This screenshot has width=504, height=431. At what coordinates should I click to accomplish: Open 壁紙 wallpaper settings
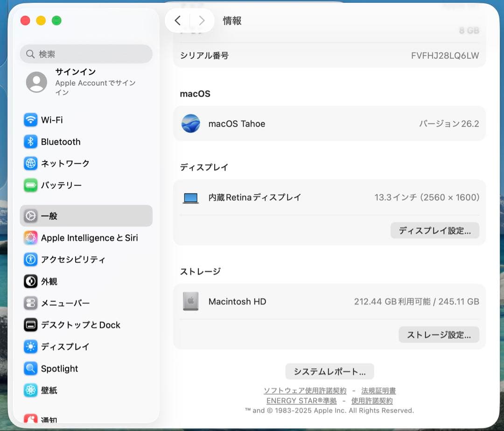tap(49, 390)
